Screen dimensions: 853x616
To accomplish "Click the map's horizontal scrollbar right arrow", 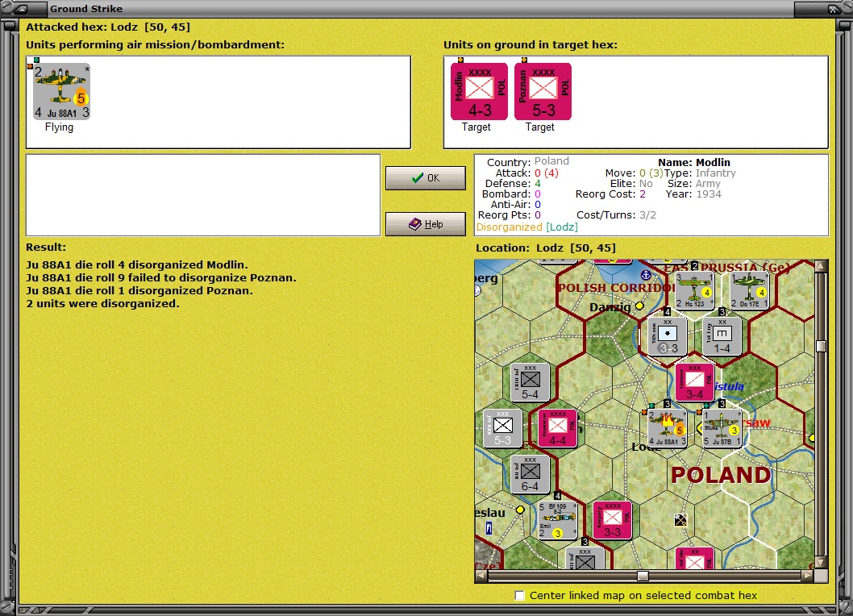I will pyautogui.click(x=808, y=575).
